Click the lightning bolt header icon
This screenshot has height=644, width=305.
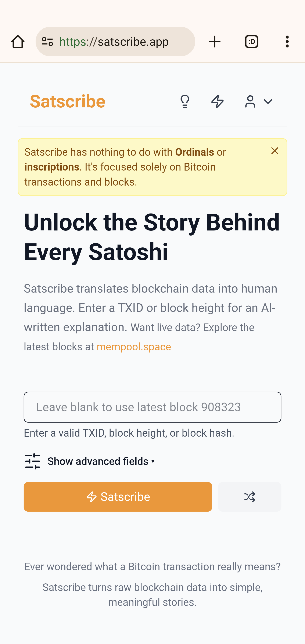(218, 101)
